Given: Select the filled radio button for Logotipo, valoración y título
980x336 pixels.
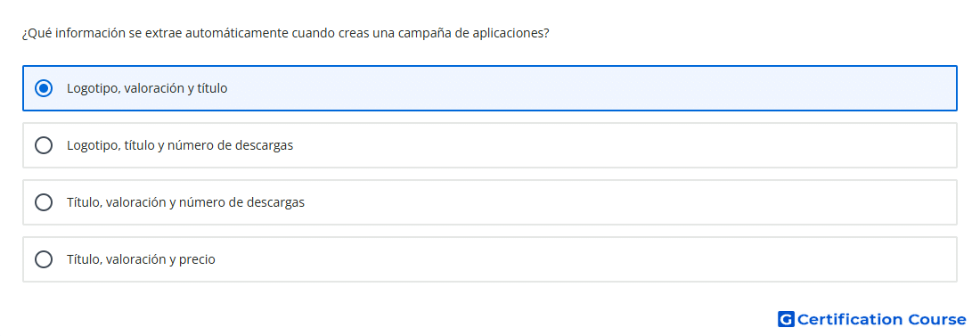Looking at the screenshot, I should tap(44, 88).
